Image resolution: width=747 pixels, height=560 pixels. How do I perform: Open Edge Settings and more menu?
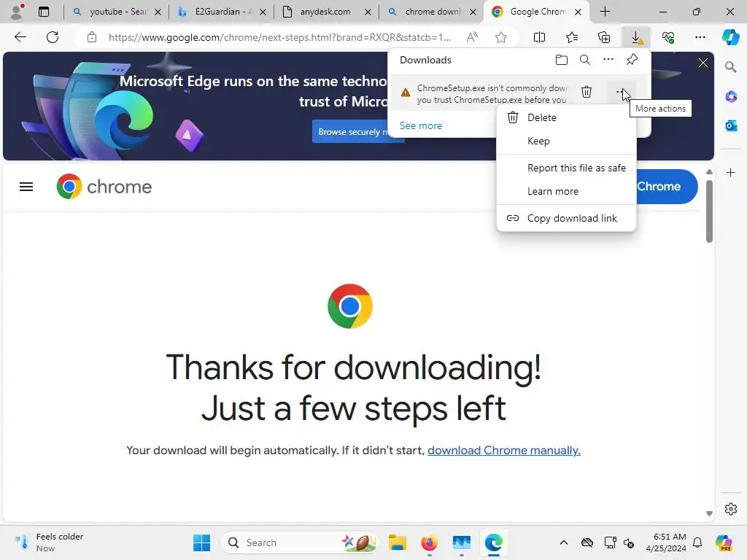click(x=700, y=37)
